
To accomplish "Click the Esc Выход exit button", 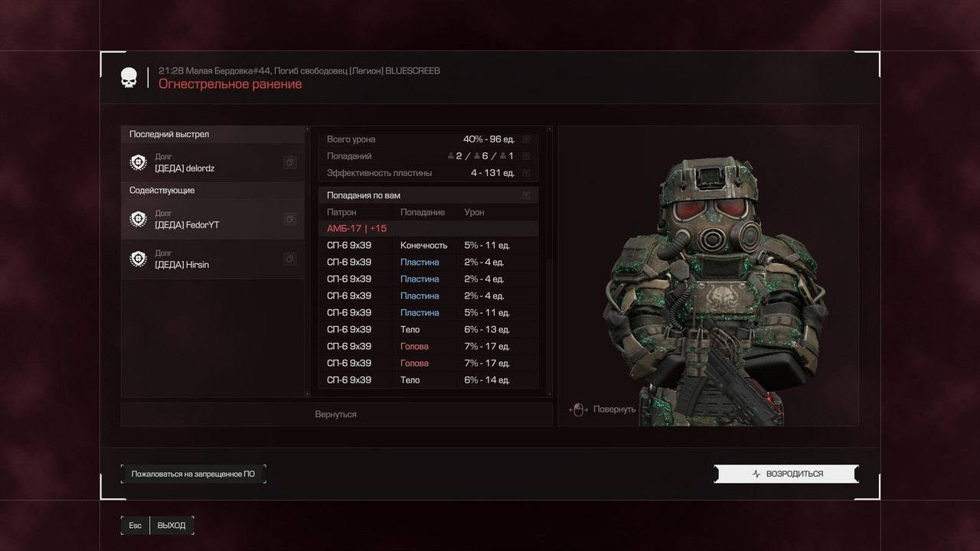I will pyautogui.click(x=157, y=525).
